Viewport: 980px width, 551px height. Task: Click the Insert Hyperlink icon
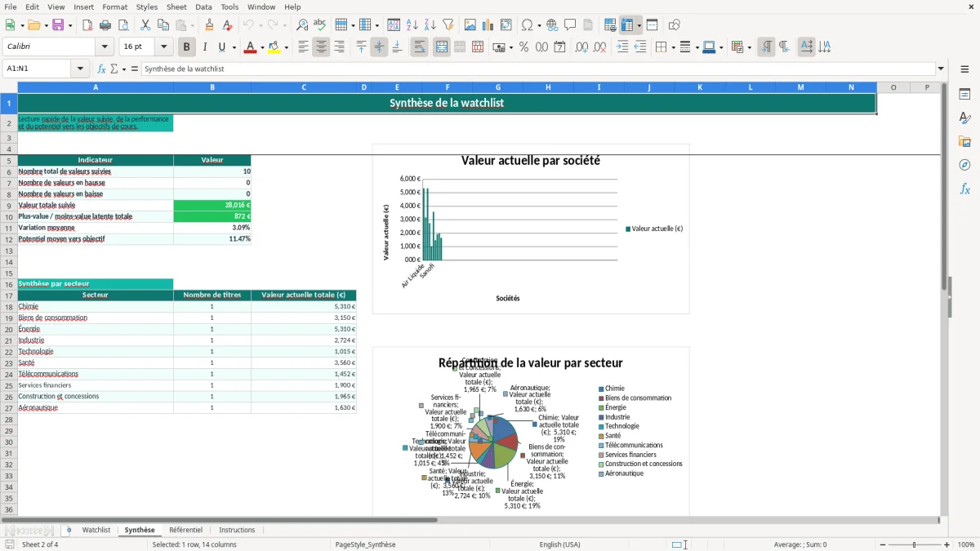[552, 25]
